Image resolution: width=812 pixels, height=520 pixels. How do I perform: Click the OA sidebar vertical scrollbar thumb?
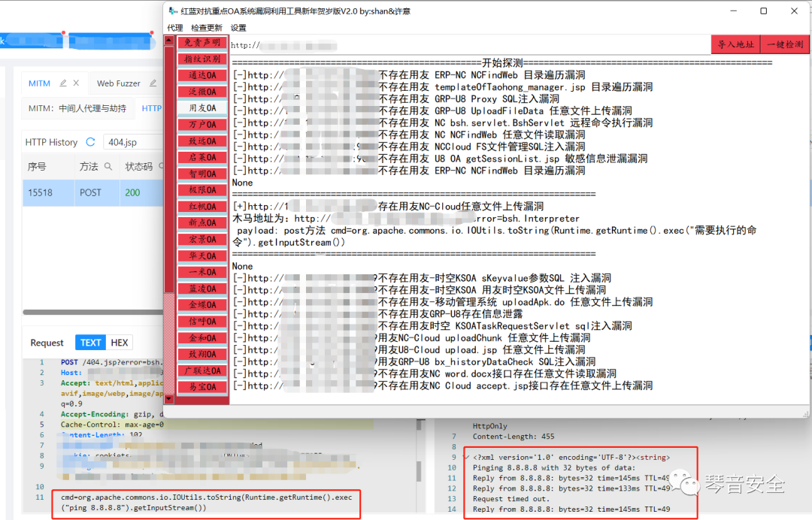coord(169,170)
